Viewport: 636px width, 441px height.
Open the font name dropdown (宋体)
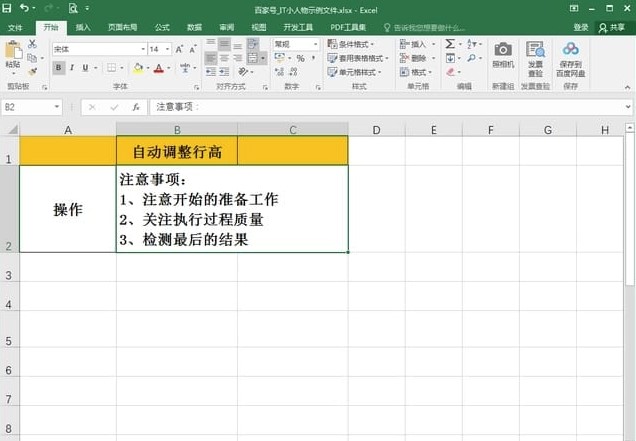pos(142,48)
